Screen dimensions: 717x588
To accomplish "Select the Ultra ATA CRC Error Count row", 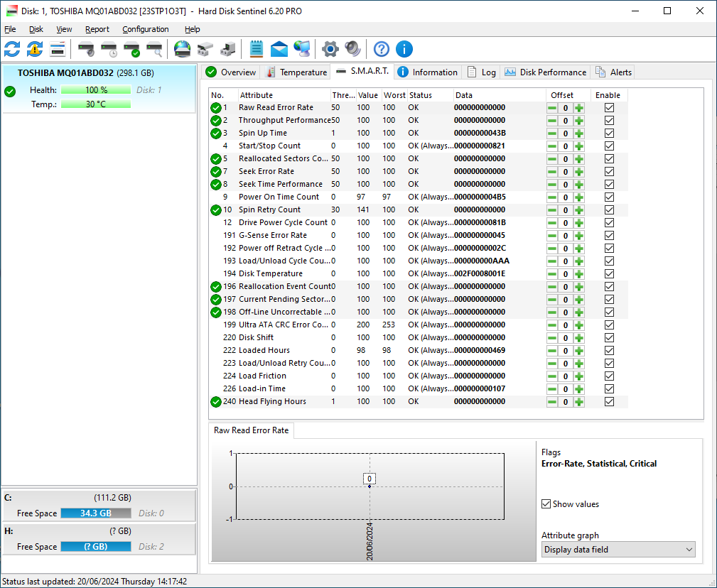I will click(419, 325).
